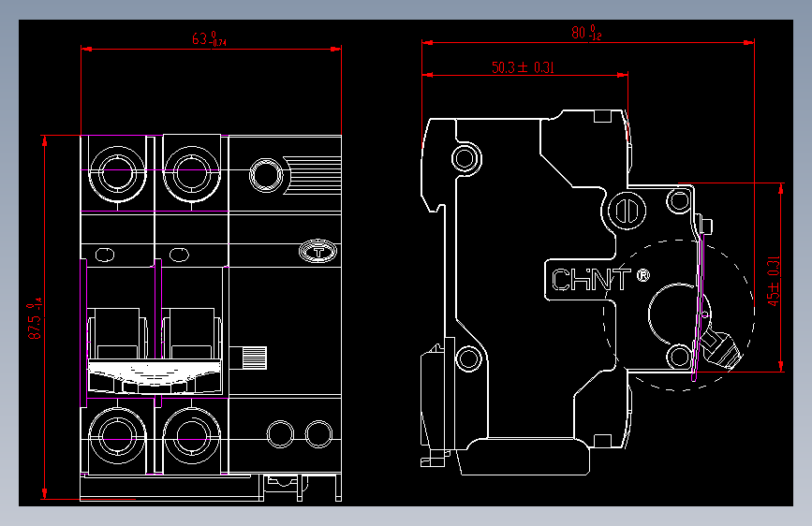Click the CHNT logo on the side view
Screen dimensions: 812x526
click(x=591, y=280)
